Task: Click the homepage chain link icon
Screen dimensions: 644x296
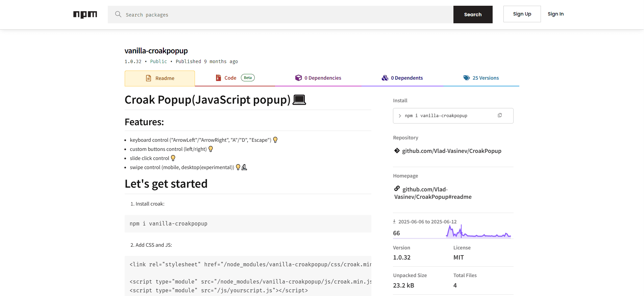Action: [x=397, y=189]
